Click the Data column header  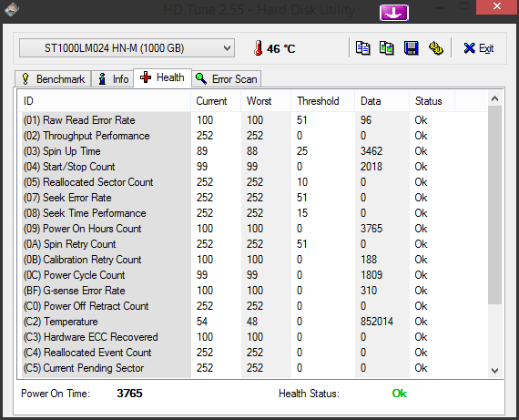382,101
